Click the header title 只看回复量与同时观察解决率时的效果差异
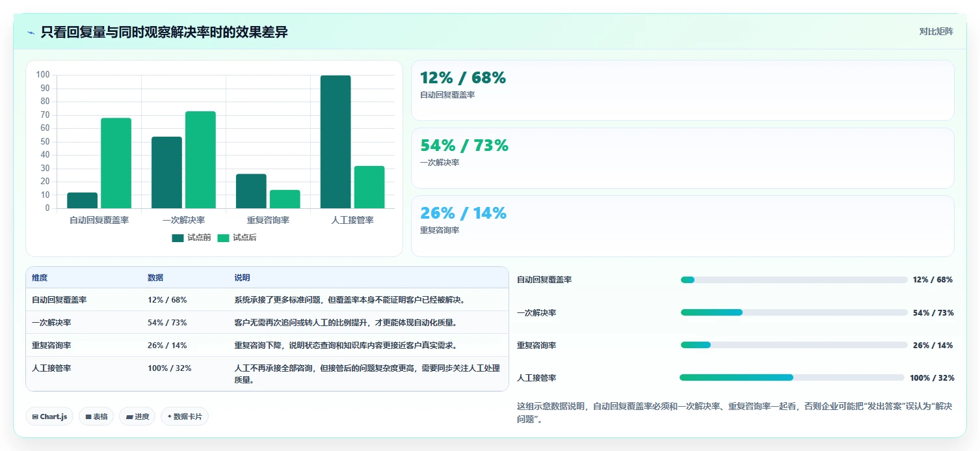Image resolution: width=980 pixels, height=451 pixels. (164, 33)
